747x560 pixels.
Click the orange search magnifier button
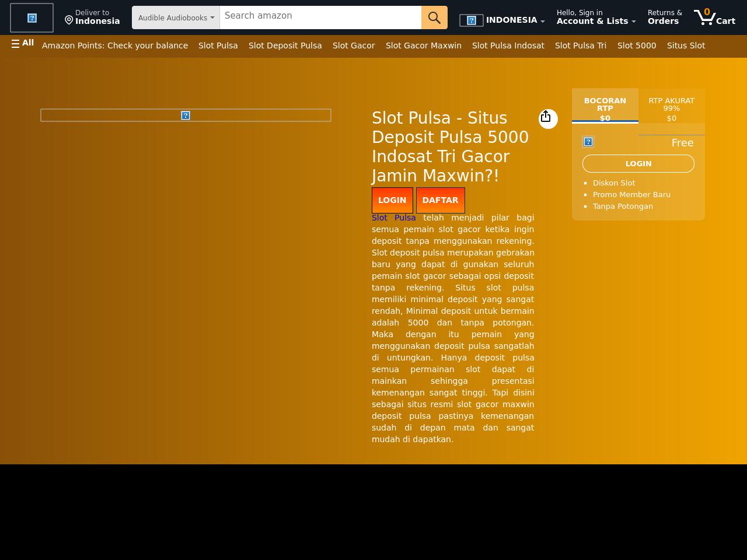[434, 17]
